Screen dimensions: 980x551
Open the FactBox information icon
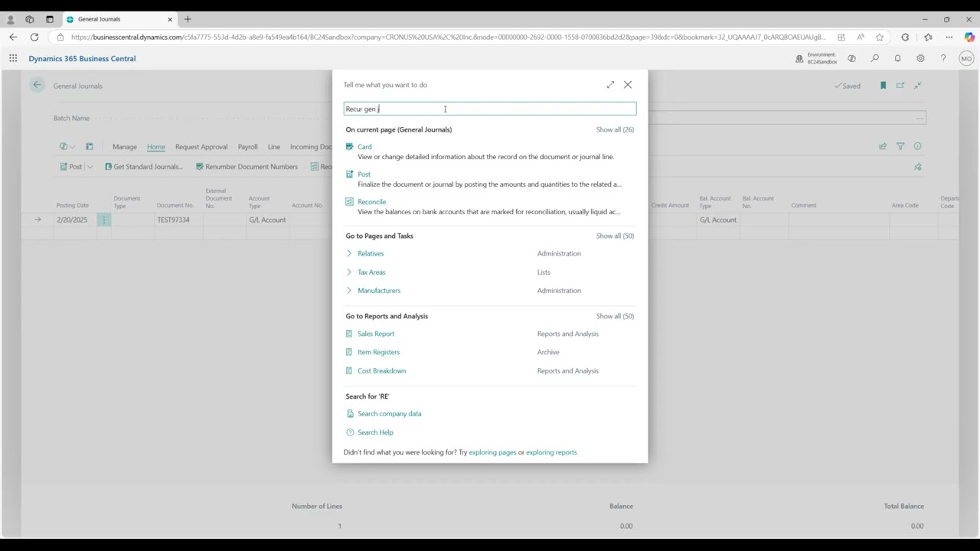click(x=918, y=146)
